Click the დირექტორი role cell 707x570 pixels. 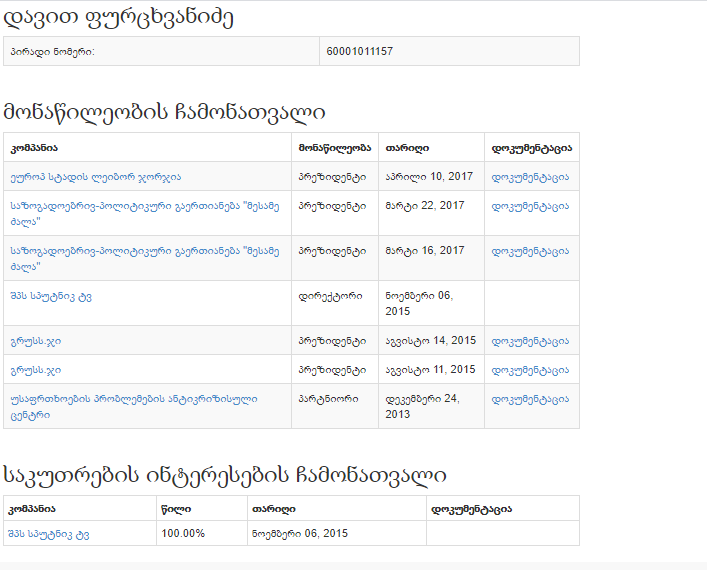point(331,296)
